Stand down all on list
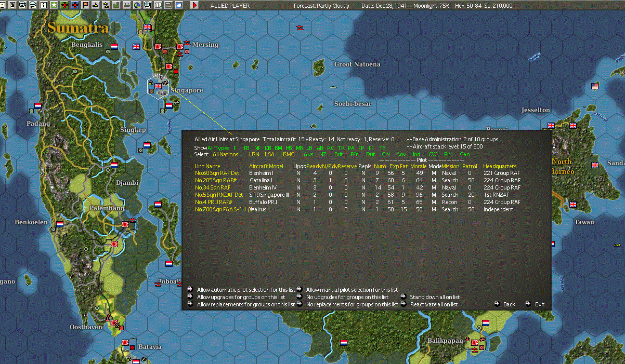Image resolution: width=625 pixels, height=364 pixels. pos(435,297)
